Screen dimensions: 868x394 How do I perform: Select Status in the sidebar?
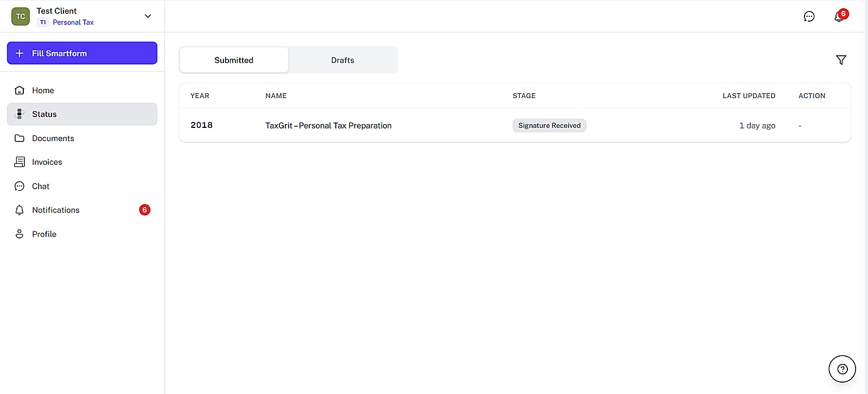tap(82, 114)
